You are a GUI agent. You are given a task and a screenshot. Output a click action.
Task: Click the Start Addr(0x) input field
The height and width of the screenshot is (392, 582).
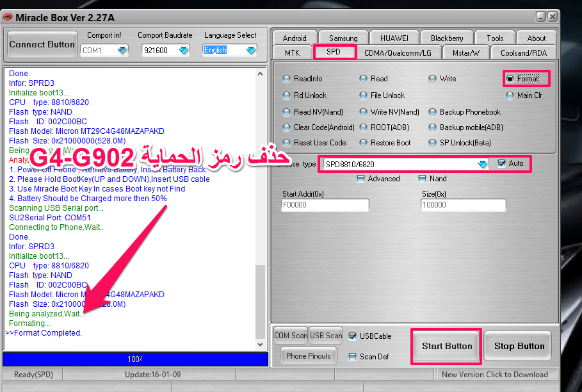[325, 205]
